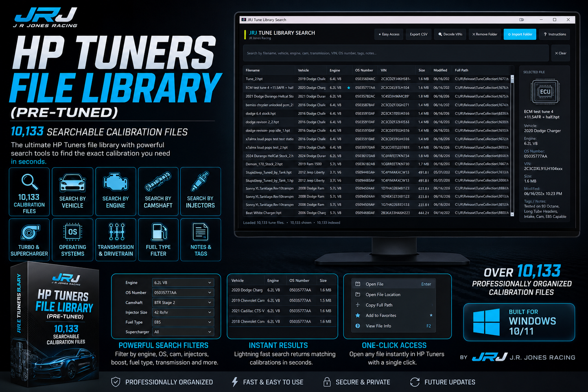Click the Clear button beside search box
The image size is (588, 392).
point(560,53)
